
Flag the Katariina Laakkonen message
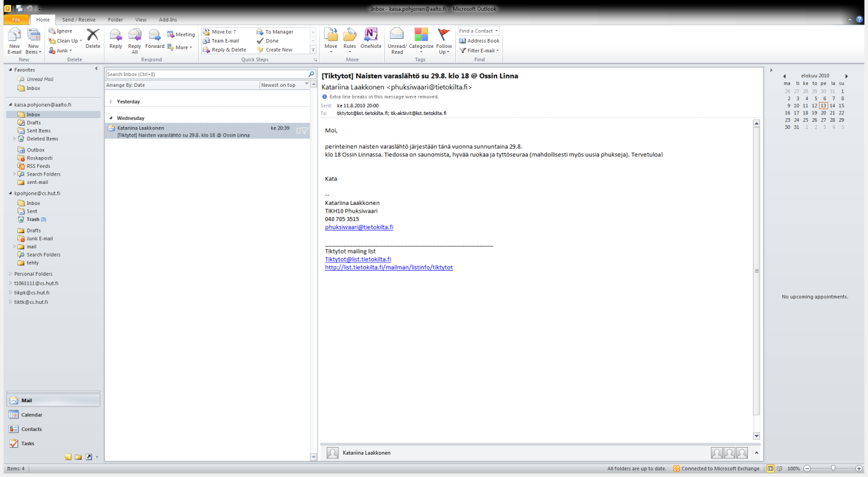pyautogui.click(x=305, y=130)
